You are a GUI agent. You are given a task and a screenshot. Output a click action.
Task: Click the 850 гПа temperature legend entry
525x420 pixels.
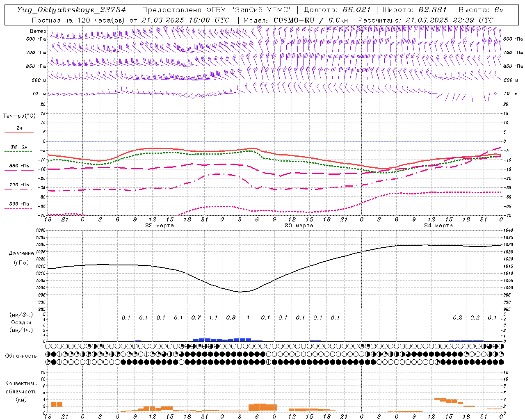coord(19,167)
